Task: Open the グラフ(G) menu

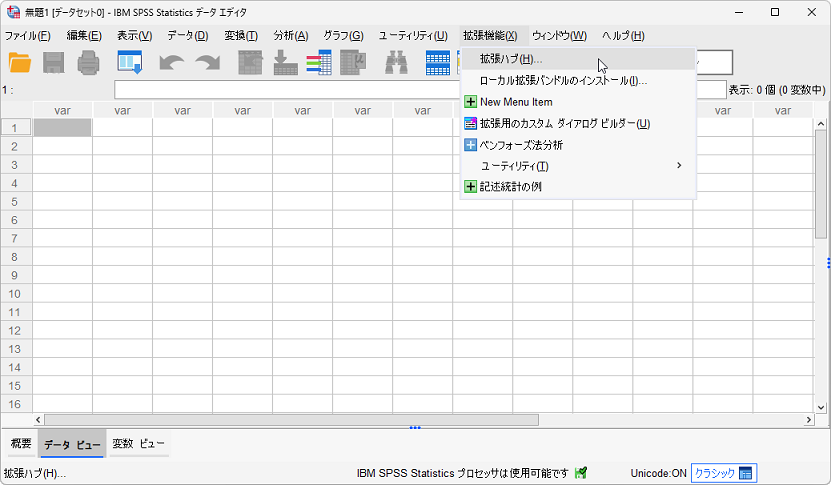Action: point(342,36)
